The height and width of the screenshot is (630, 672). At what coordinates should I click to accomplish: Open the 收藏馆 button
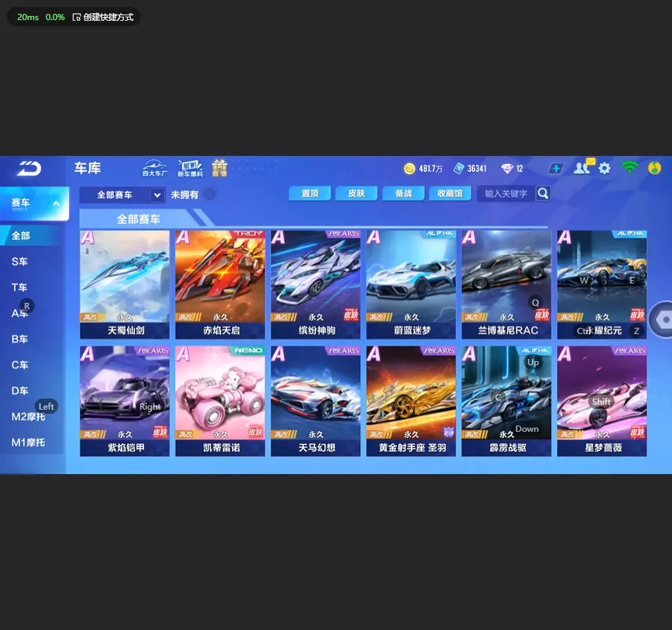click(450, 193)
